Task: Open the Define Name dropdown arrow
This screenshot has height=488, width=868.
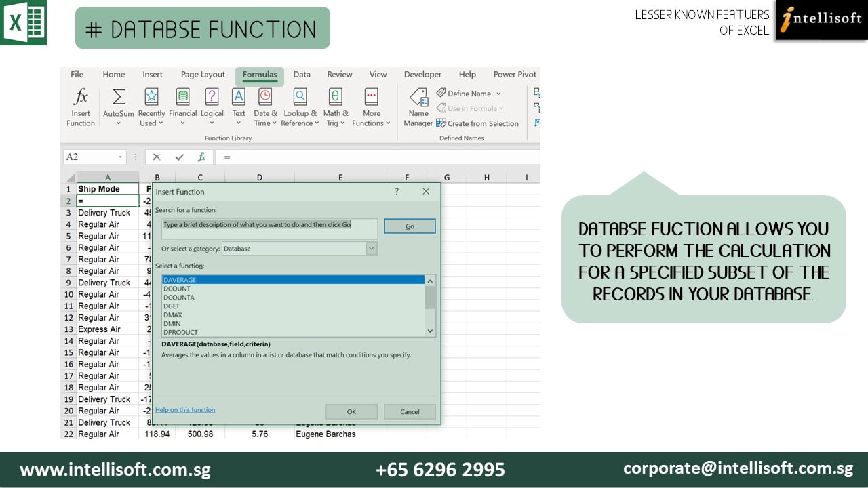Action: tap(498, 93)
